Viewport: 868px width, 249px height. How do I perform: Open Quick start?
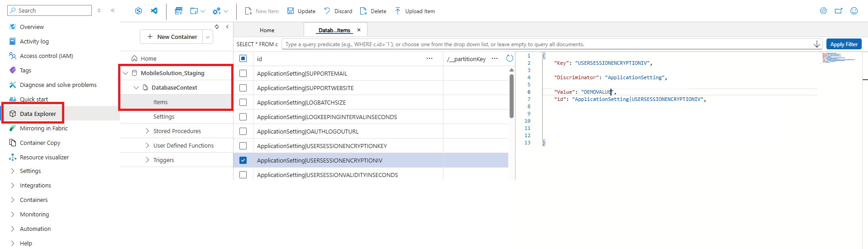(33, 99)
